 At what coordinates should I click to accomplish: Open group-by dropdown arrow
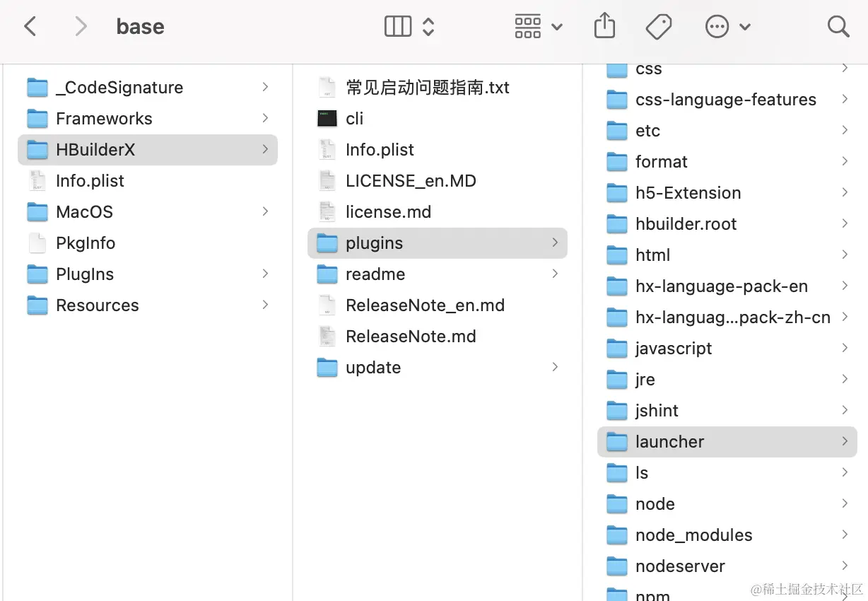tap(557, 27)
